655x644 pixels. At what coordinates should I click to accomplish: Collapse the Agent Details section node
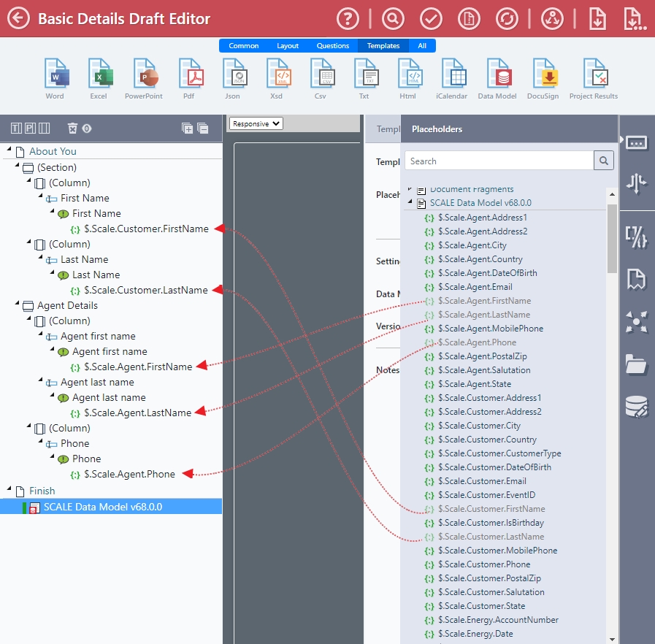click(16, 305)
